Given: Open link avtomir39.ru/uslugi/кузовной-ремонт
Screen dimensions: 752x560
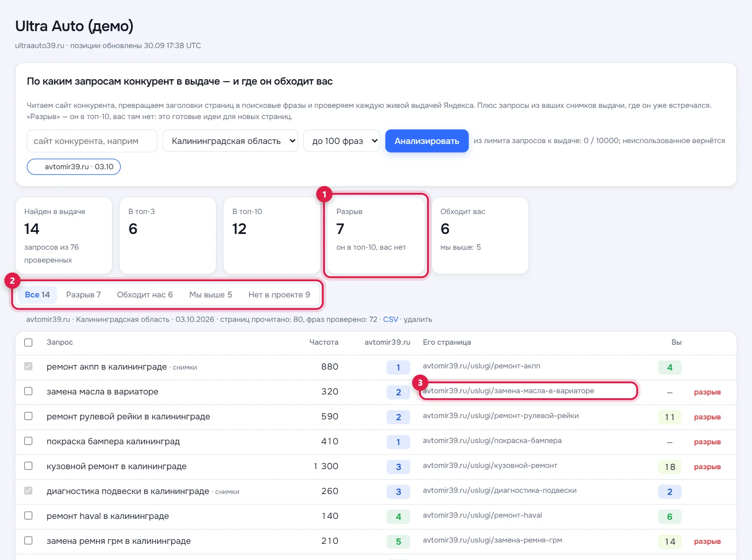Looking at the screenshot, I should tap(490, 465).
